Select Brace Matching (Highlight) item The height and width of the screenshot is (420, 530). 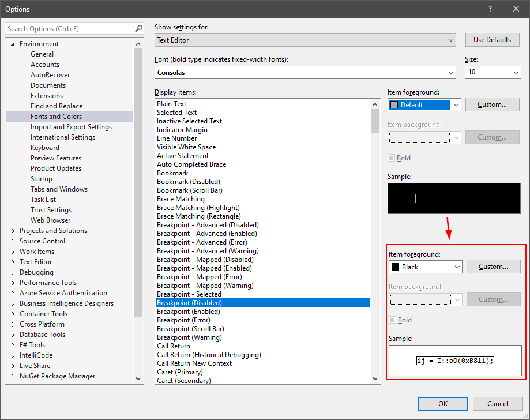[198, 208]
